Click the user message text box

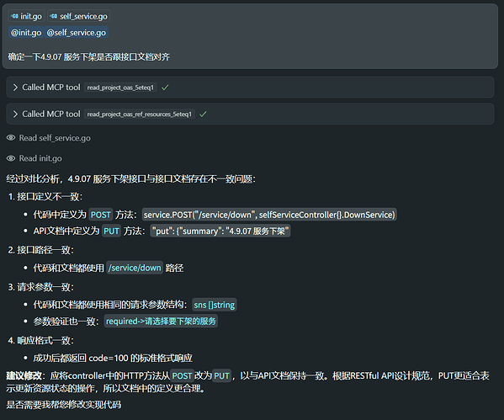(x=250, y=36)
